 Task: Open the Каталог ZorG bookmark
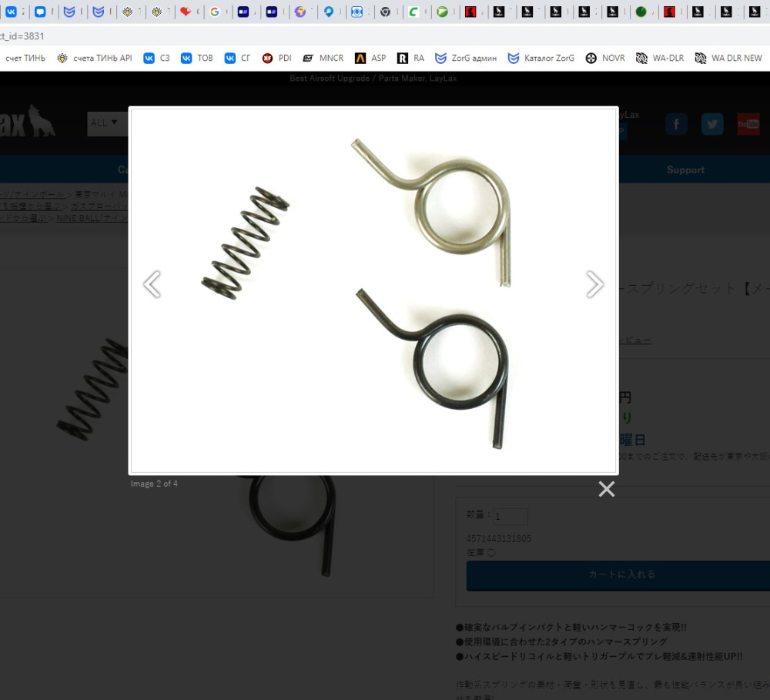click(x=541, y=58)
